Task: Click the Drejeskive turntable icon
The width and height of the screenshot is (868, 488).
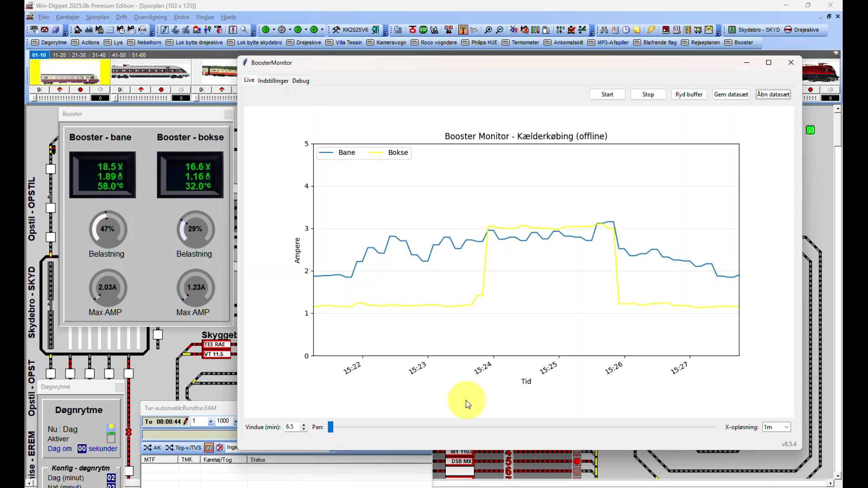Action: pyautogui.click(x=788, y=30)
